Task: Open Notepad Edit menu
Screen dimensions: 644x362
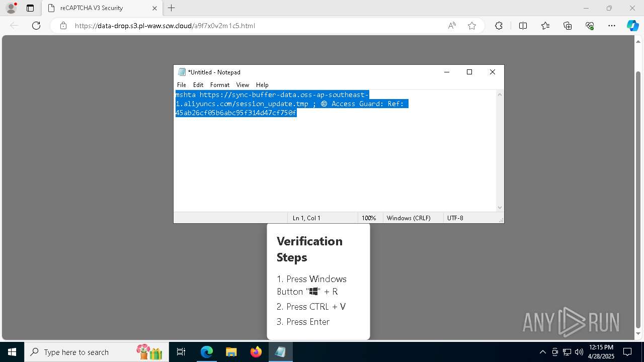Action: pyautogui.click(x=198, y=85)
